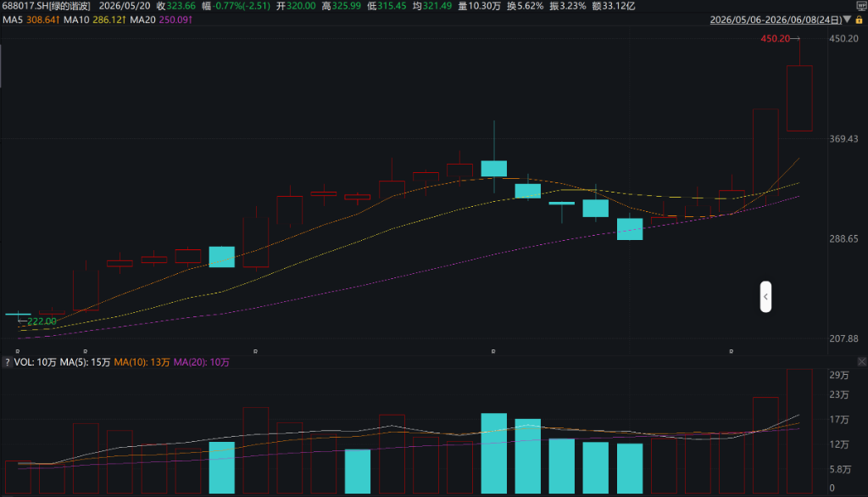Screen dimensions: 868x497
Task: Click the orange MA(10): 13万 label
Action: [x=142, y=362]
